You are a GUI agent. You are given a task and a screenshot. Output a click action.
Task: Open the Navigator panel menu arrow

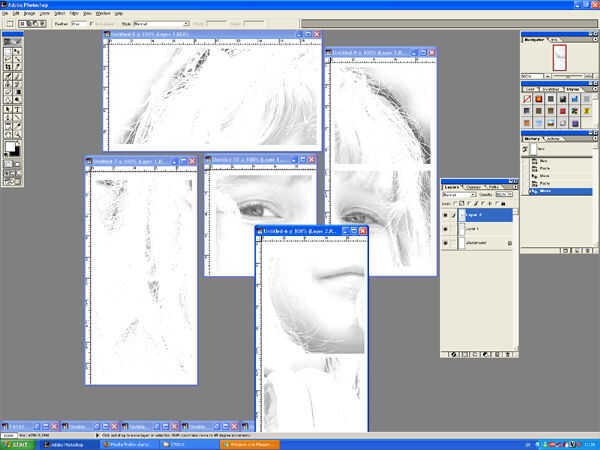pos(595,39)
